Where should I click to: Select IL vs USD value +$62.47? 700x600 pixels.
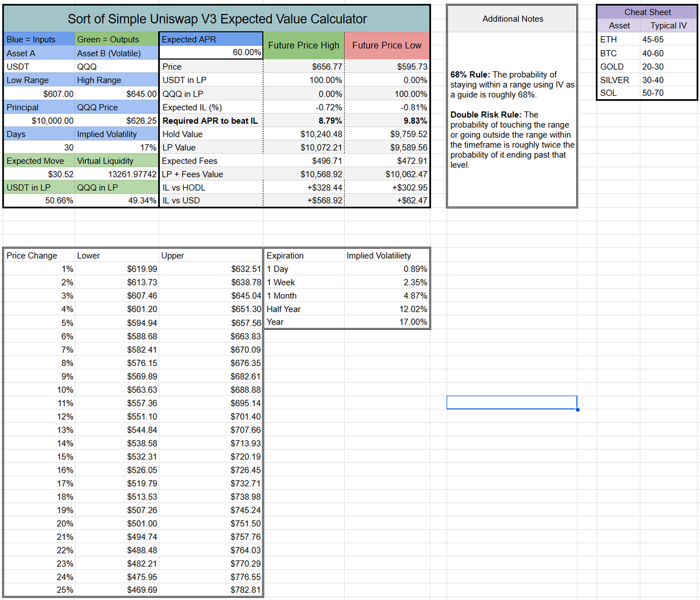click(387, 200)
